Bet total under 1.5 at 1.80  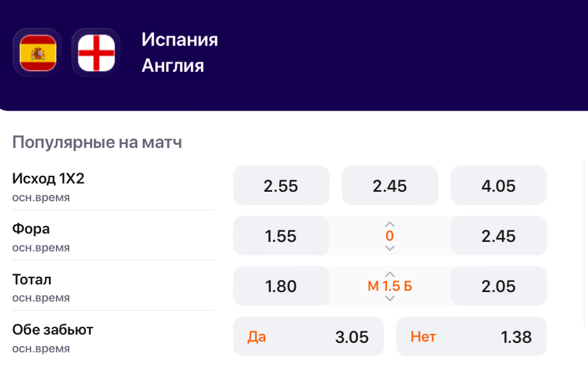[x=281, y=286]
